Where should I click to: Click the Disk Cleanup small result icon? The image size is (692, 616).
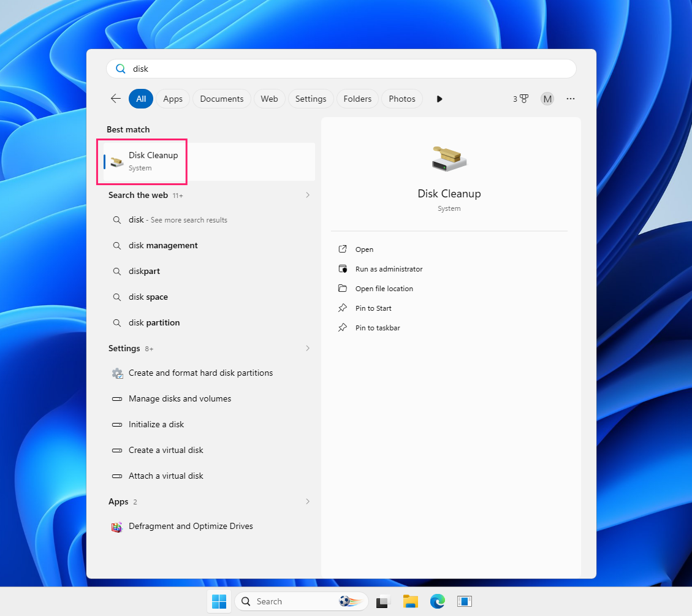[x=116, y=162]
